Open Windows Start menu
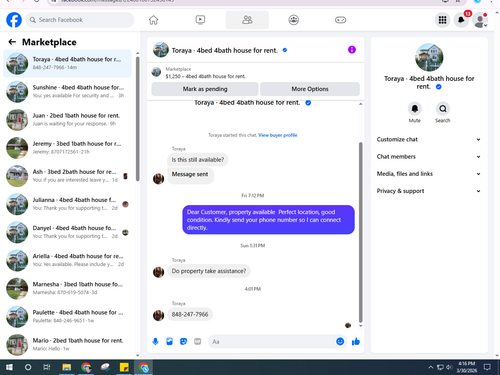Screen dimensions: 500x375 (x=9, y=367)
